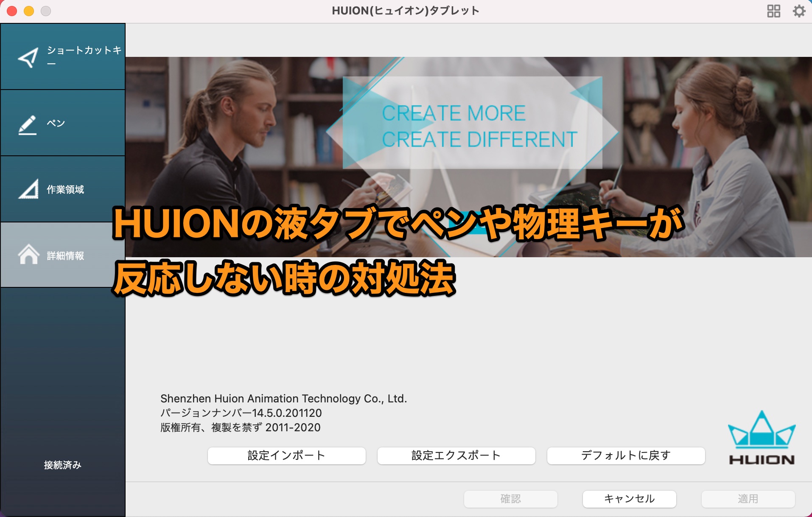Click the 接続済み status text
The image size is (812, 517).
pos(63,465)
